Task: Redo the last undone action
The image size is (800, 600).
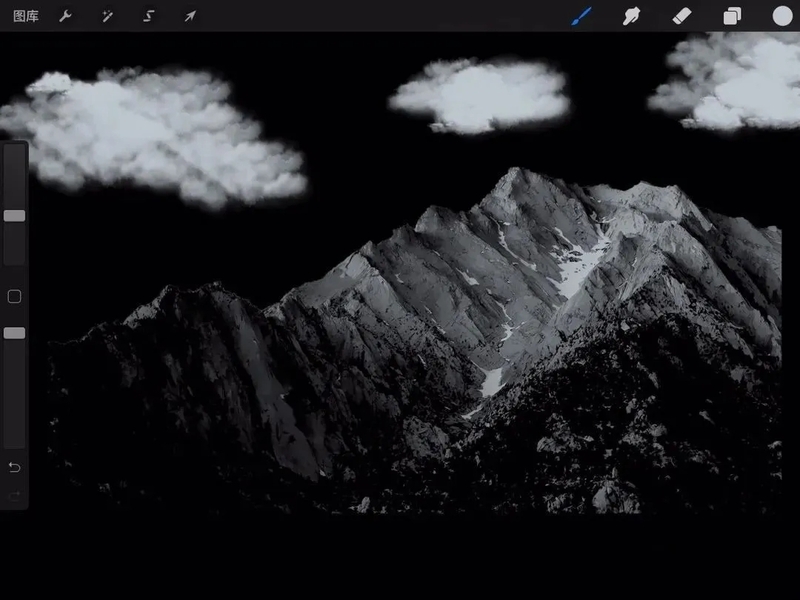Action: click(x=14, y=495)
